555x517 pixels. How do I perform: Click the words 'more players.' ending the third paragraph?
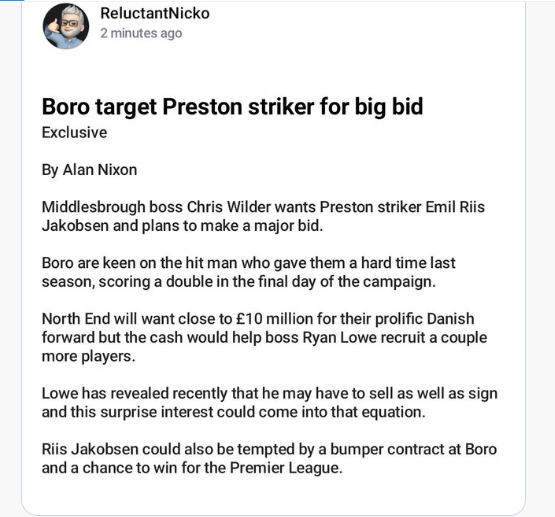click(88, 357)
